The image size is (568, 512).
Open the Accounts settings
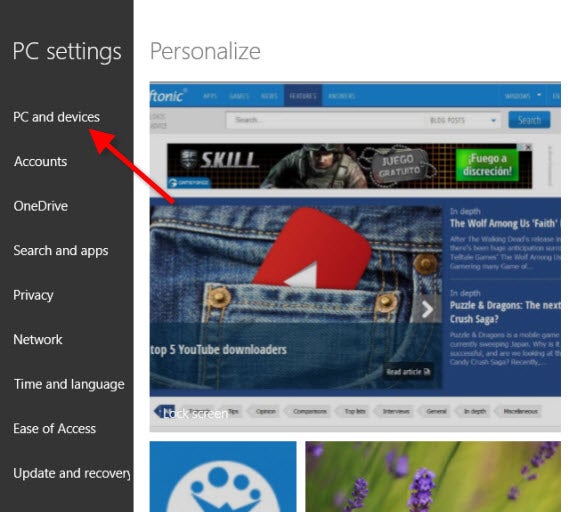point(41,162)
